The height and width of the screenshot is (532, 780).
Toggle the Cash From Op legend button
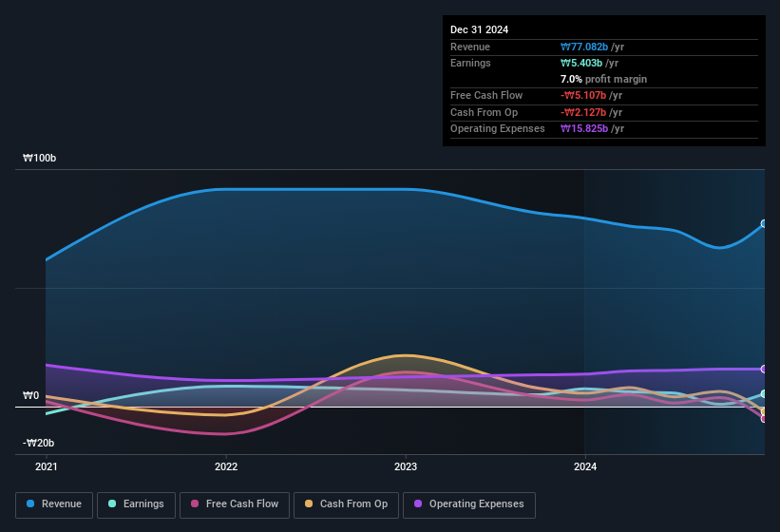point(346,504)
